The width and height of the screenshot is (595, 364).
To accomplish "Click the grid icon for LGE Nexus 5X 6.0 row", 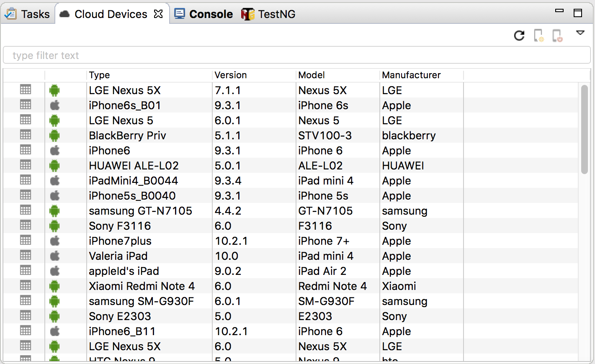I will click(x=26, y=346).
